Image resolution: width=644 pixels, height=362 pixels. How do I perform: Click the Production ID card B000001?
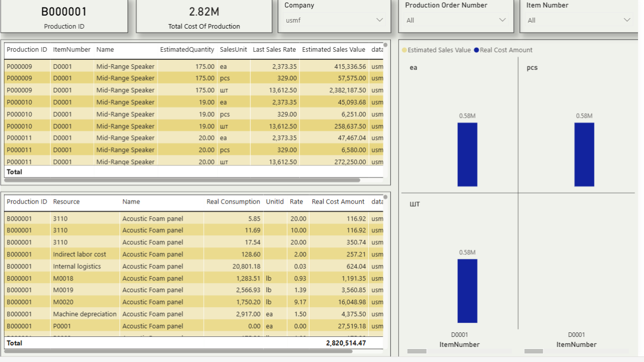64,17
